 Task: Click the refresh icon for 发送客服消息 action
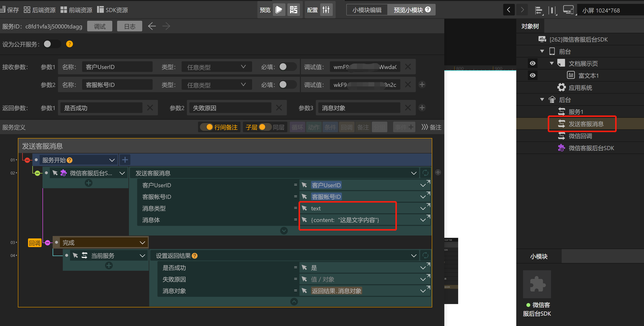[425, 173]
